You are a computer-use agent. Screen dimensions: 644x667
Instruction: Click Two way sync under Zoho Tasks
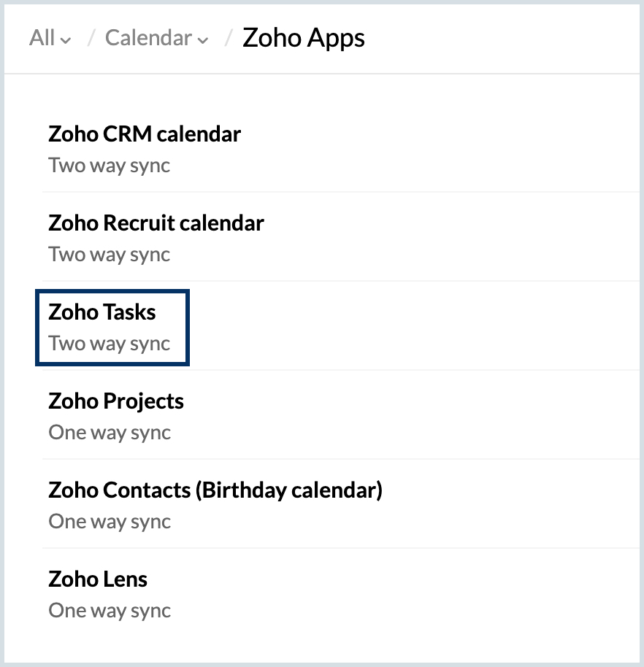[109, 344]
